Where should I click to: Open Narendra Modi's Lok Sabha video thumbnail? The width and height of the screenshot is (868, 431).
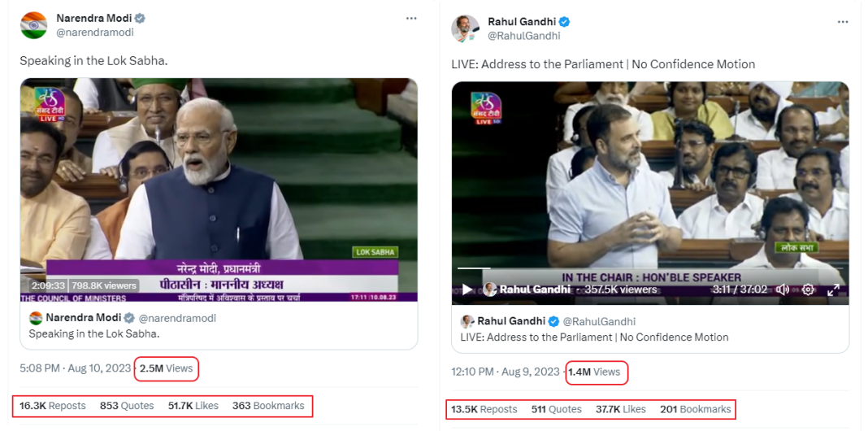(x=219, y=189)
